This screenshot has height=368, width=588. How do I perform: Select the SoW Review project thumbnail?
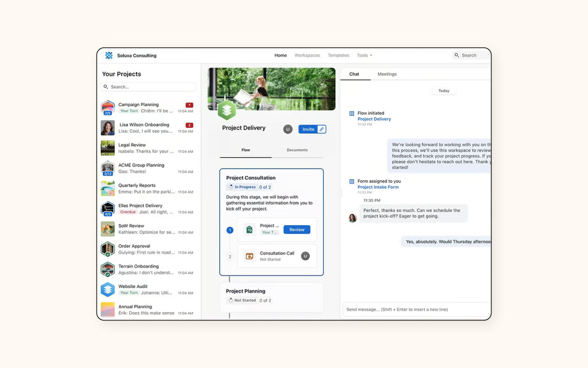pos(108,229)
